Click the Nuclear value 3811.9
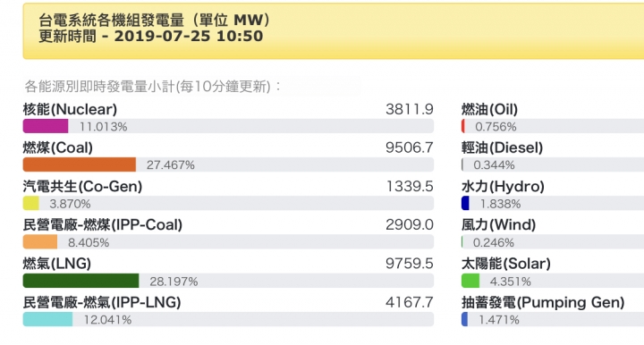The height and width of the screenshot is (345, 644). click(x=410, y=109)
